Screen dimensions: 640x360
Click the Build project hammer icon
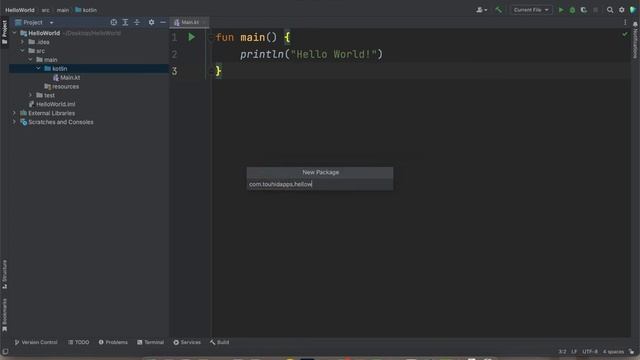[499, 10]
